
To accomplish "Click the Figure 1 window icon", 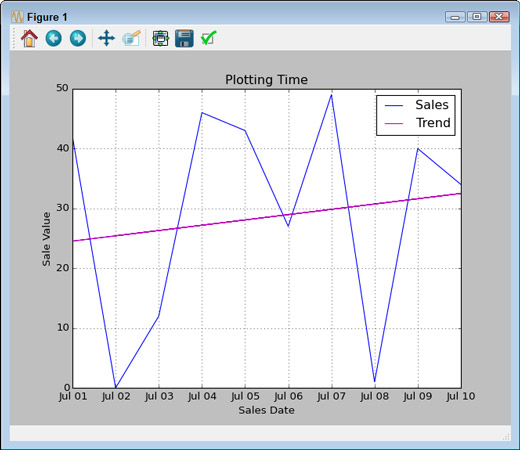I will coord(17,17).
